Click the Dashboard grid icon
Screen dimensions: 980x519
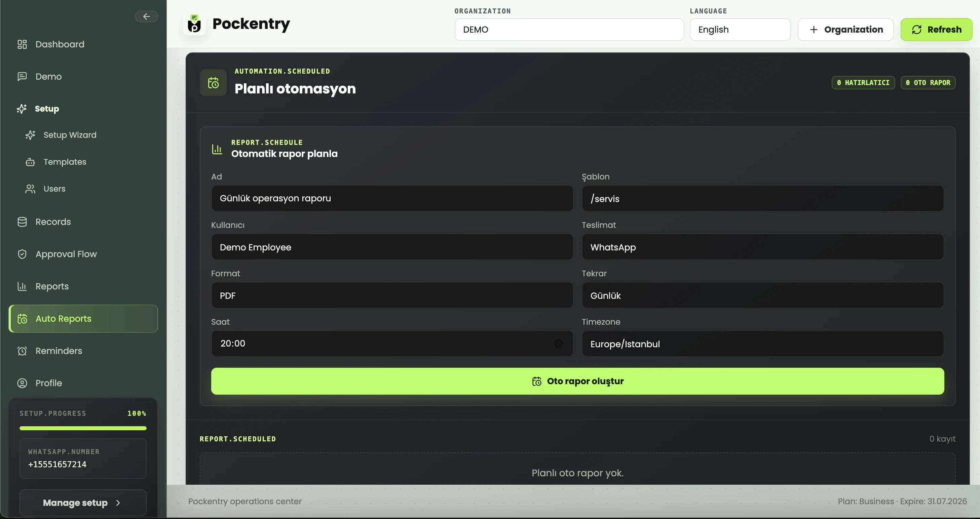(x=22, y=44)
